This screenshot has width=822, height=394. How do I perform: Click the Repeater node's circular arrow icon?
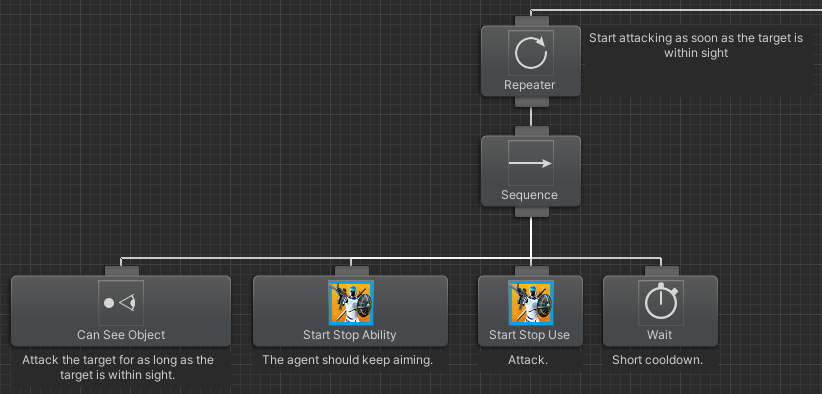click(x=531, y=53)
